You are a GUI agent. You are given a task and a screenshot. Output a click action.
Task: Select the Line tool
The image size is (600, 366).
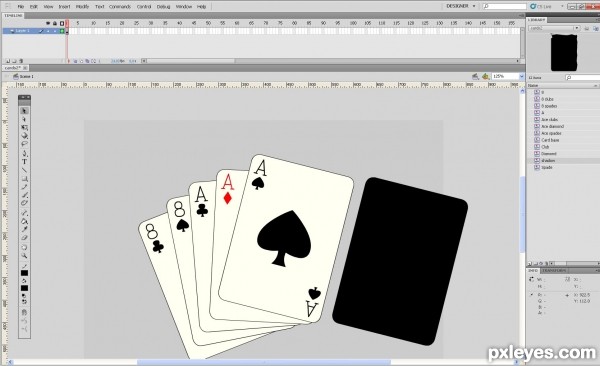pyautogui.click(x=24, y=170)
